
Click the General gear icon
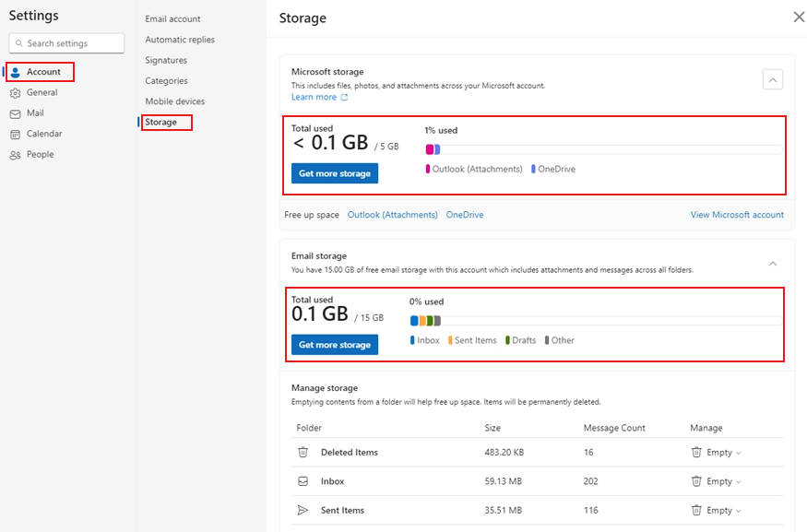coord(16,93)
